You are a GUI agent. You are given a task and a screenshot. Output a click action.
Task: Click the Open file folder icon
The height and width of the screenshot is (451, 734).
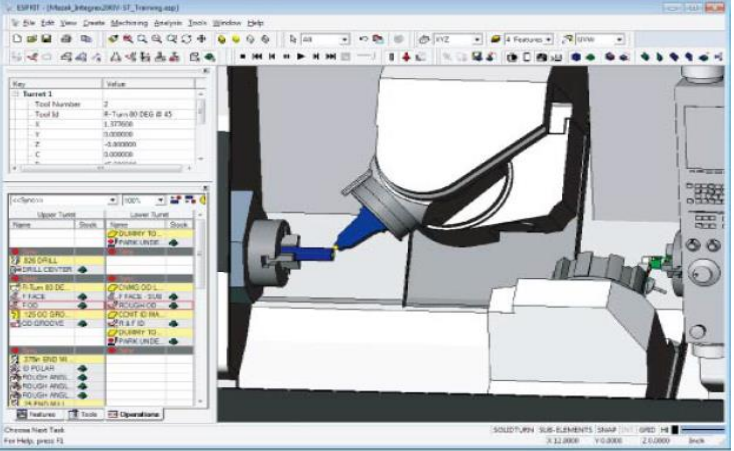coord(32,39)
